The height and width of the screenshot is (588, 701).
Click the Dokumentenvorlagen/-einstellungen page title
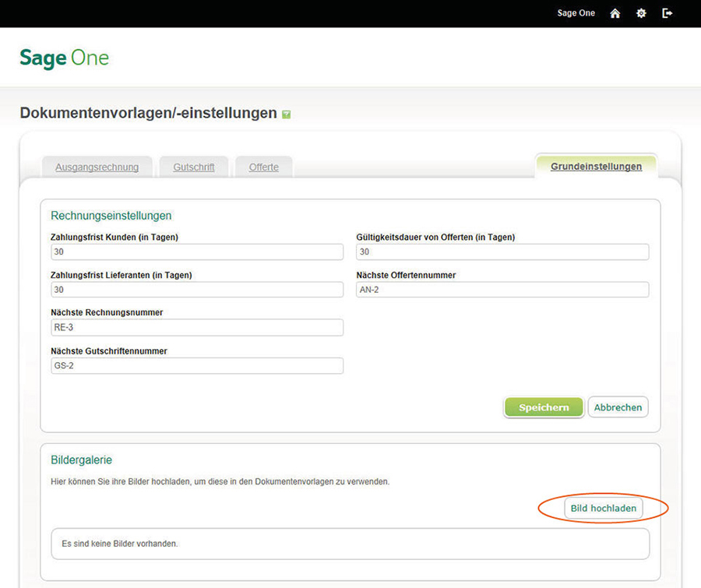[149, 113]
